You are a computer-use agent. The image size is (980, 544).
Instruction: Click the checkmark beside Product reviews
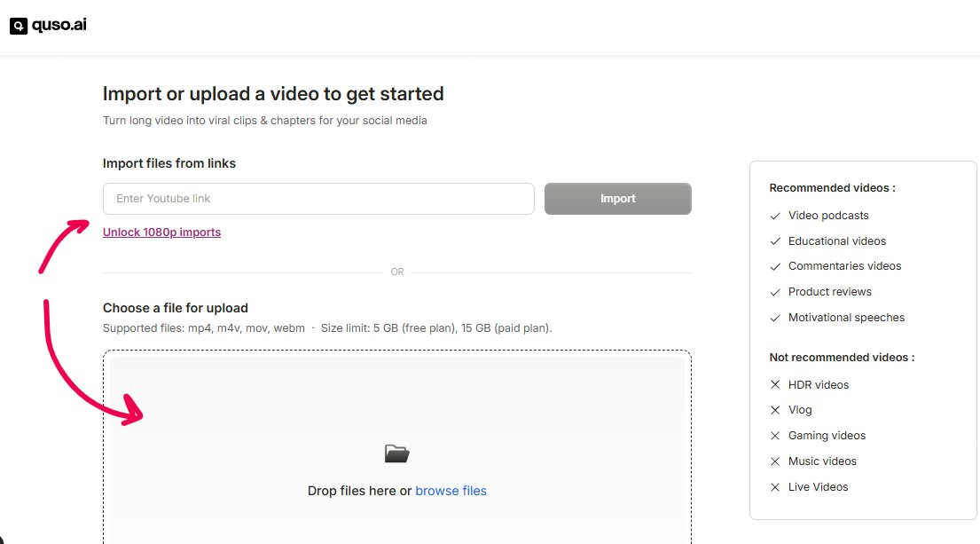pyautogui.click(x=774, y=291)
